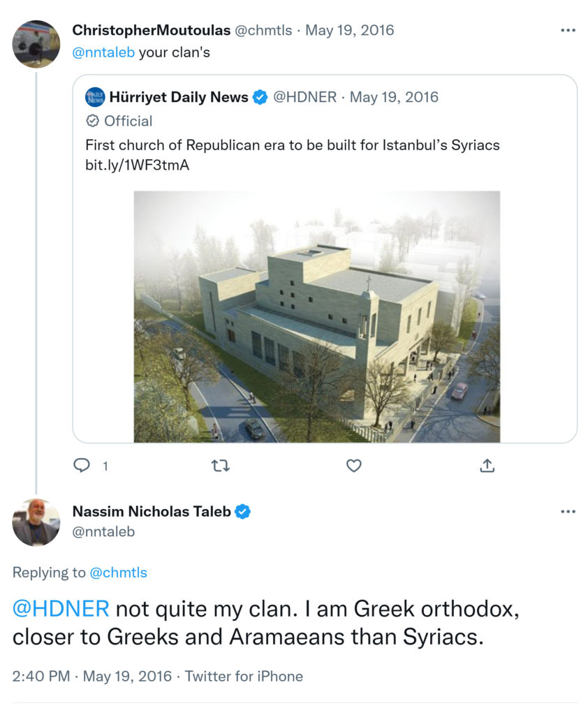The height and width of the screenshot is (715, 588).
Task: Click the Hürriyet Daily News logo avatar
Action: pyautogui.click(x=95, y=97)
